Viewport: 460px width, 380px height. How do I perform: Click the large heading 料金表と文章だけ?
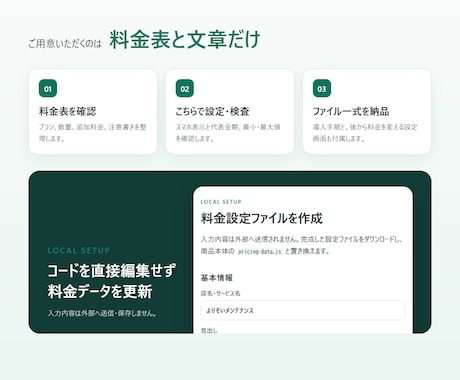185,40
